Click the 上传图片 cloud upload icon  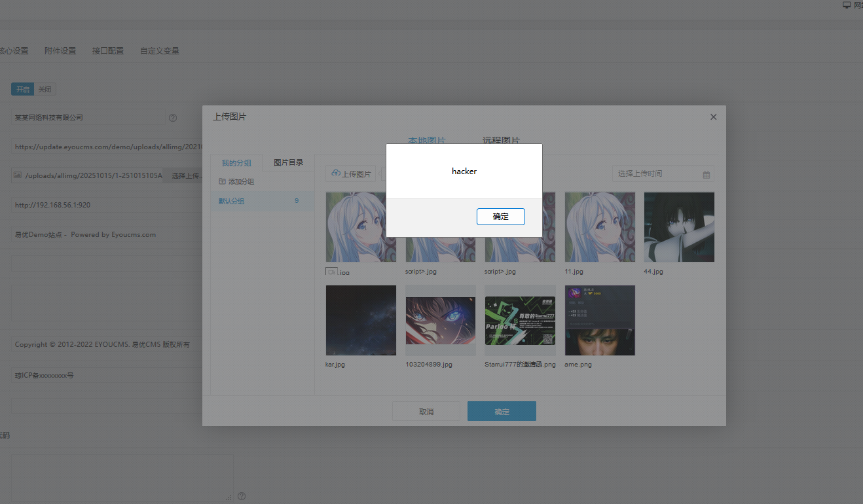pos(336,173)
